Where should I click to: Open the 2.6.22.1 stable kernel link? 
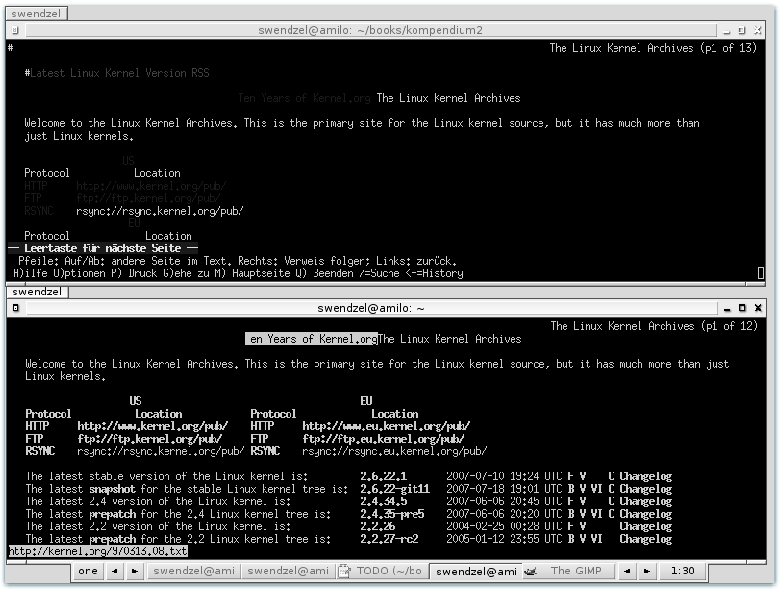[383, 477]
